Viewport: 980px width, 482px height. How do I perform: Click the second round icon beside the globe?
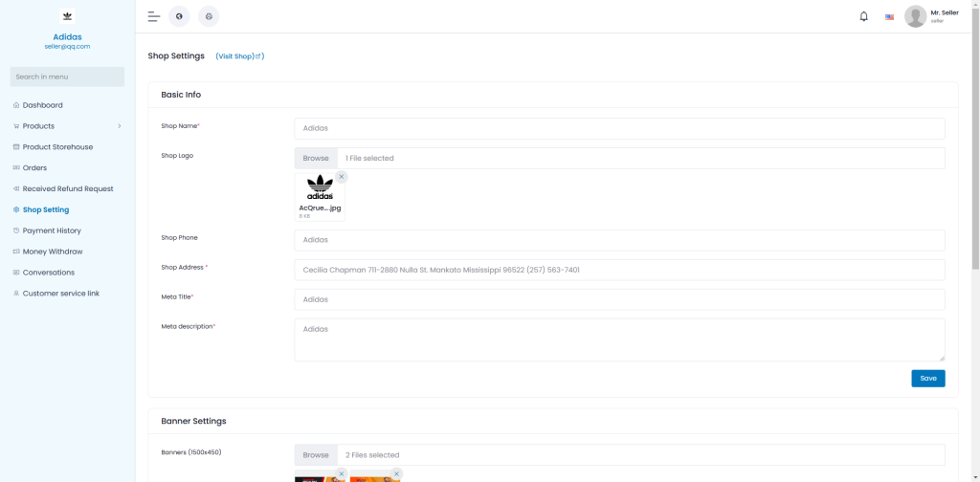point(209,16)
